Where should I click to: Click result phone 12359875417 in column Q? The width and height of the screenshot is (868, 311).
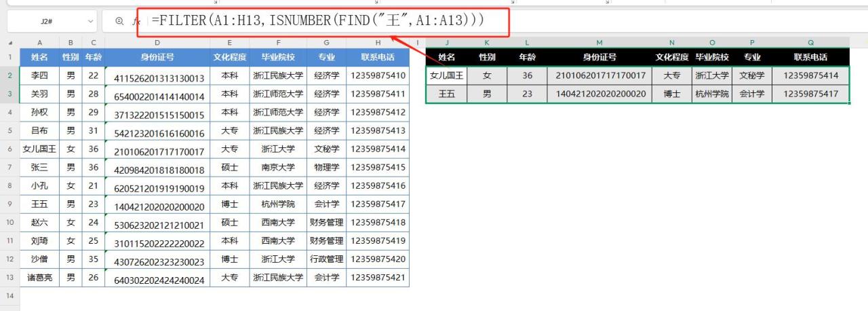tap(810, 94)
